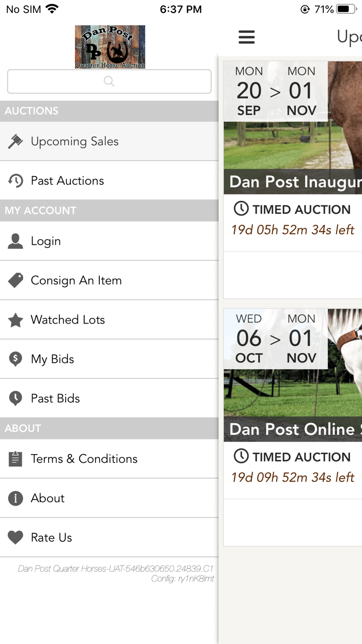Click the clock icon next to TIMED AUCTION
362x644 pixels.
[x=241, y=209]
